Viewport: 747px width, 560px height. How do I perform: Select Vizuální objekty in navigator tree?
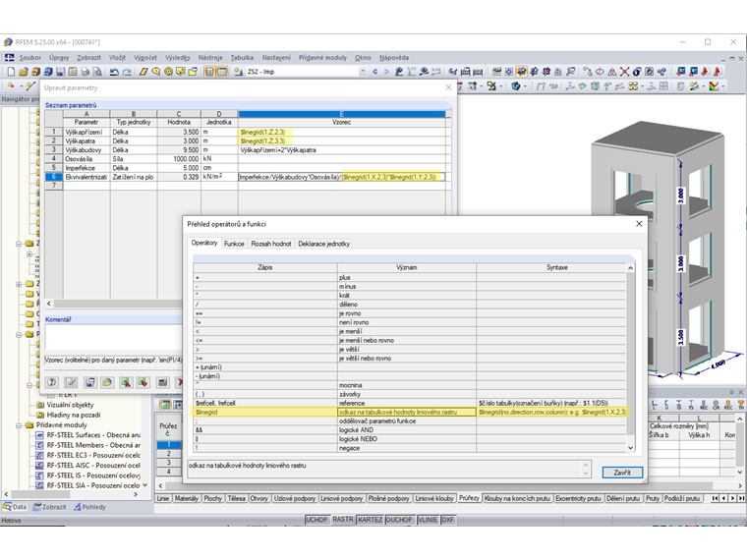tap(70, 405)
